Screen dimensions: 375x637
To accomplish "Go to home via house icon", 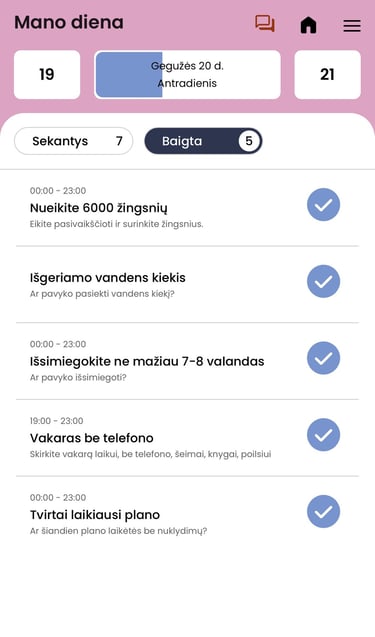I will 308,25.
